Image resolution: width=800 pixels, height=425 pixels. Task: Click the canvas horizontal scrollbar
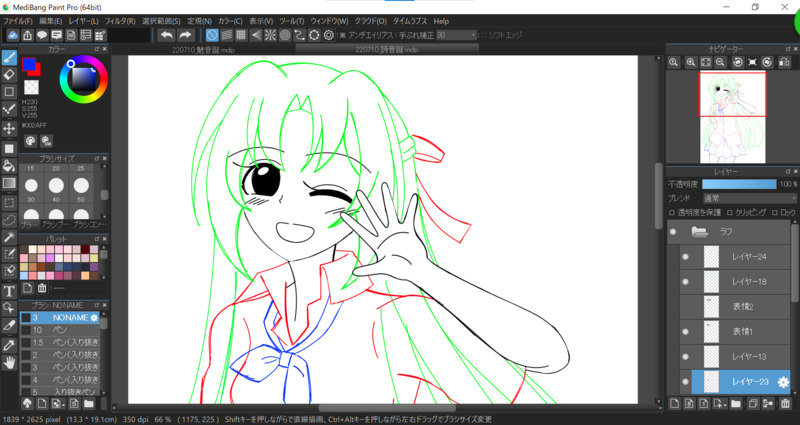388,408
